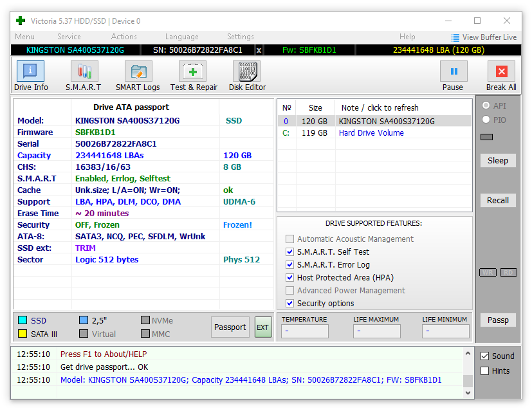Click the LIFE MINIMUM value field
532x411 pixels.
click(x=446, y=331)
